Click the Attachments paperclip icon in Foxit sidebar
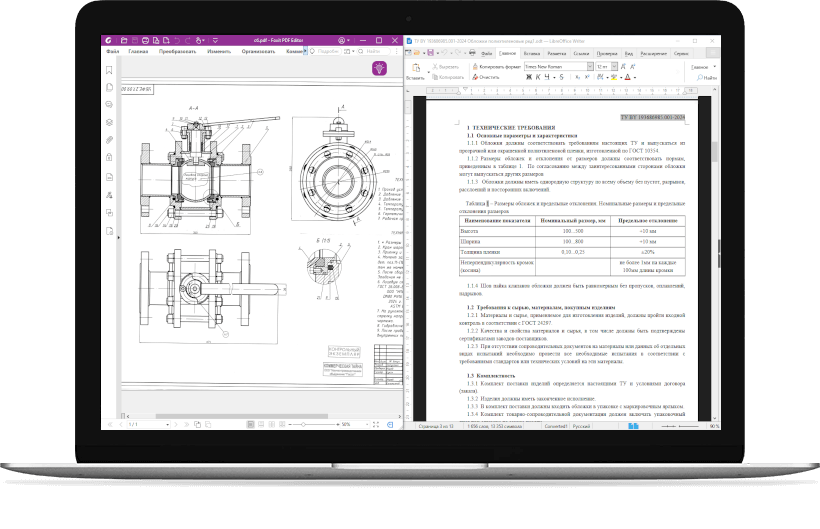Screen dimensions: 820x529 point(109,139)
